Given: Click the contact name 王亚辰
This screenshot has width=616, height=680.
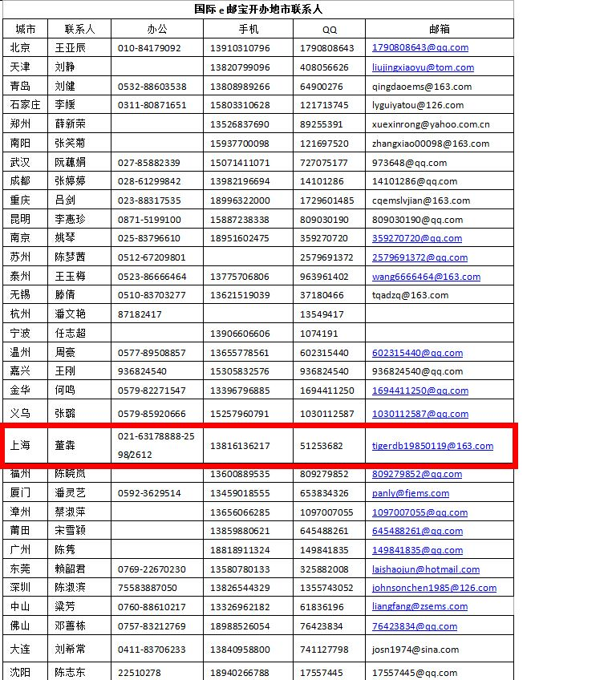Looking at the screenshot, I should tap(70, 47).
